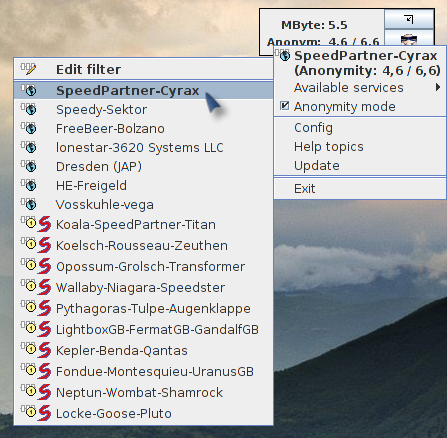Click the highlighted "SpeedPartner-Cyrax" list text
This screenshot has width=447, height=438.
(x=127, y=91)
